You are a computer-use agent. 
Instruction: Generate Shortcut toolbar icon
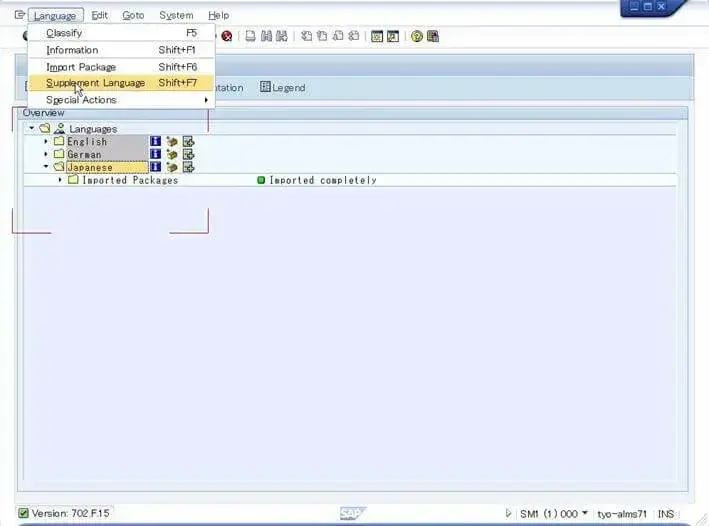(x=392, y=36)
